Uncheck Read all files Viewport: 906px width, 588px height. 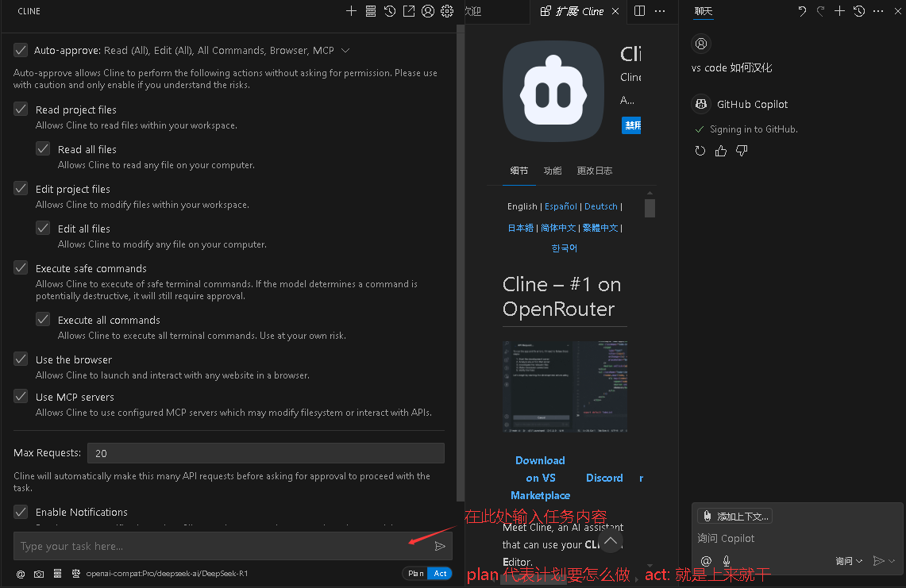click(x=43, y=149)
